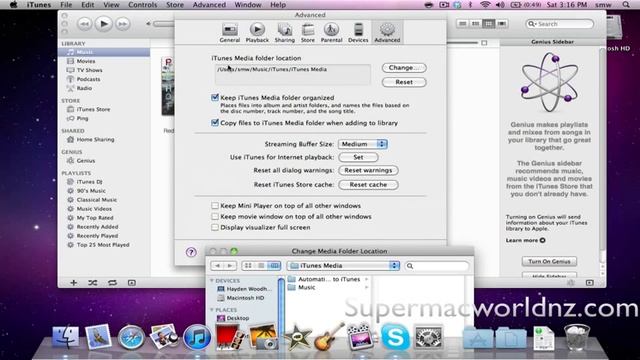The image size is (640, 360).
Task: Click the iTunes library search field
Action: 559,24
